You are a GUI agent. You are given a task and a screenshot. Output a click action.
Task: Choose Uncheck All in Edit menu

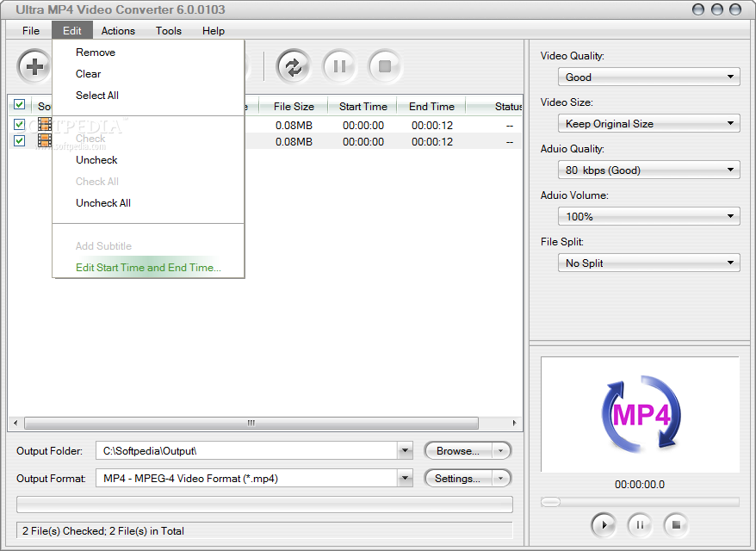pos(148,203)
